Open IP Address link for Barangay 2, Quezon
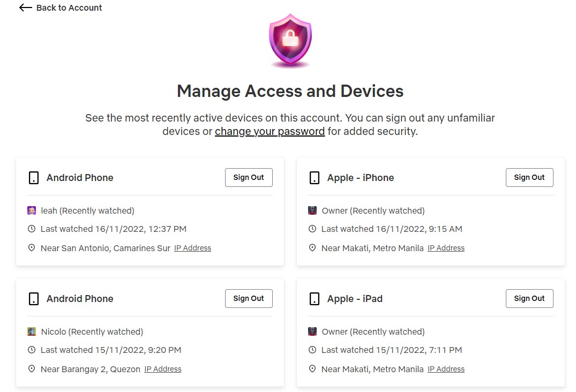The image size is (576, 392). [163, 369]
